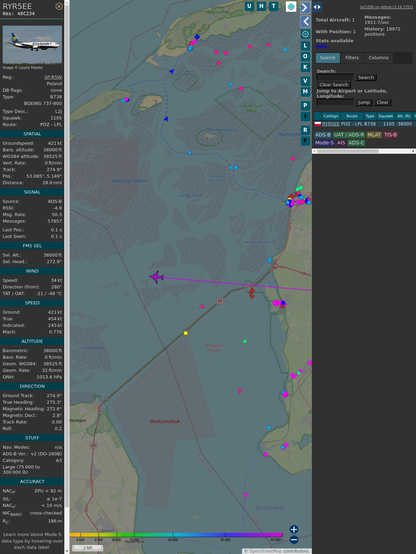
Task: Open the SP-RSW registration link
Action: pyautogui.click(x=53, y=77)
